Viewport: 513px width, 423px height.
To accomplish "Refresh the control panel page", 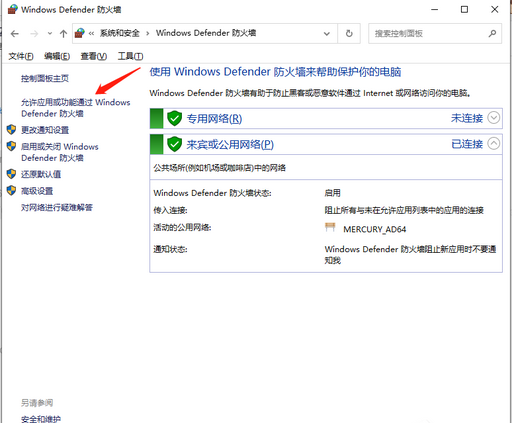I will (x=349, y=34).
